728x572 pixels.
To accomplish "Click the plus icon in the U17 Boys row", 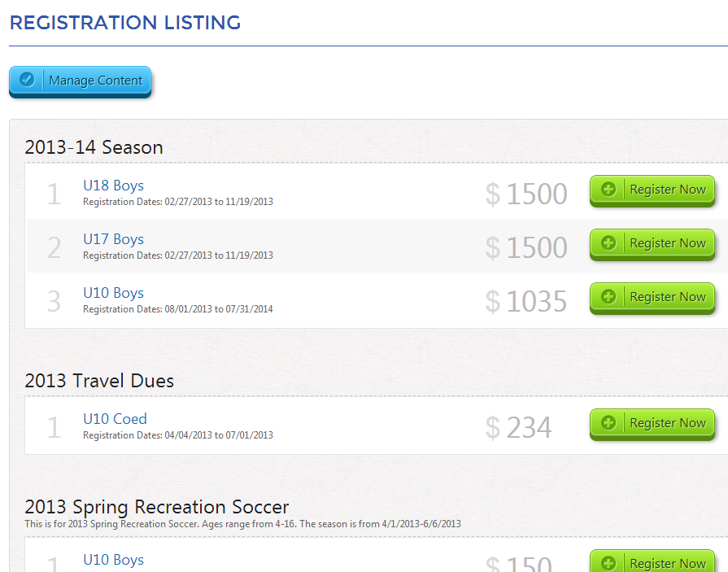I will [x=608, y=242].
